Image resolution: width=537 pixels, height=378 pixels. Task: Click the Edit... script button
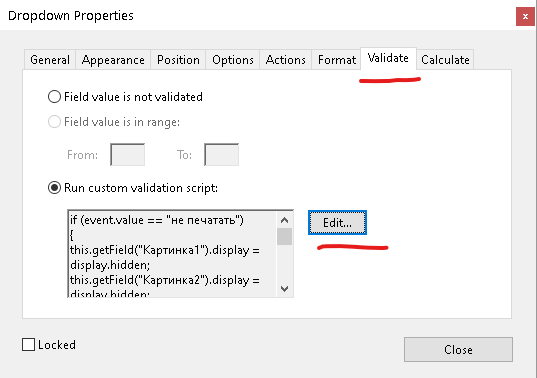point(337,223)
